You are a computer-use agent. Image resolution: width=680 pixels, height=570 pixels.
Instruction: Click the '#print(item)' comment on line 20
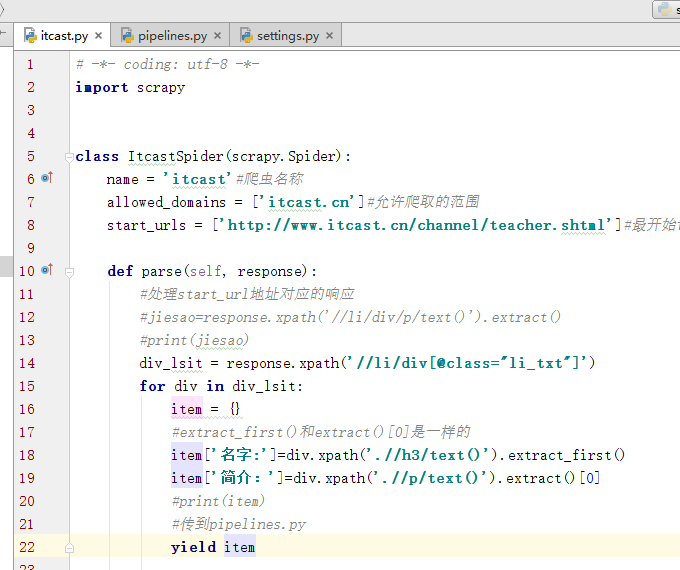(218, 501)
